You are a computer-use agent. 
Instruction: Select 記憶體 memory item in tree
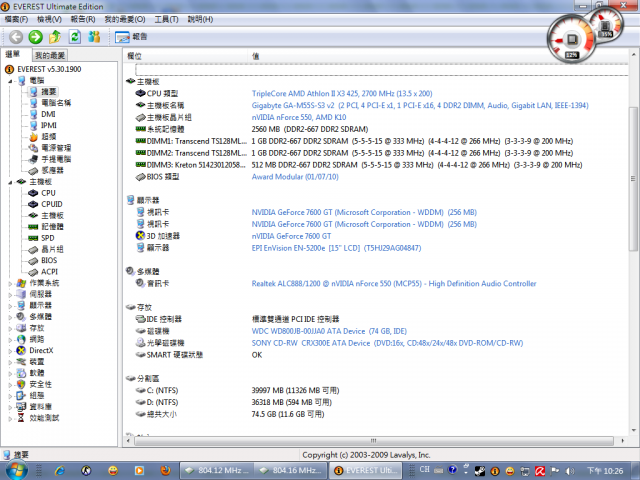(52, 227)
